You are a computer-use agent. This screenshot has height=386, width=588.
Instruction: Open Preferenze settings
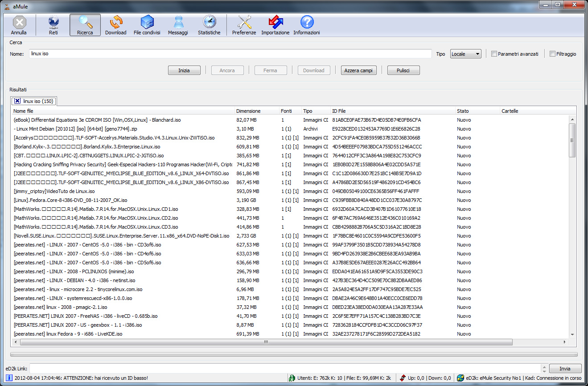pos(244,25)
